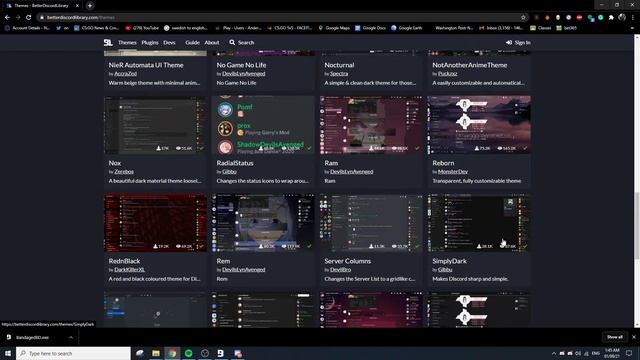640x360 pixels.
Task: Switch to Chrome in the taskbar
Action: [x=172, y=353]
